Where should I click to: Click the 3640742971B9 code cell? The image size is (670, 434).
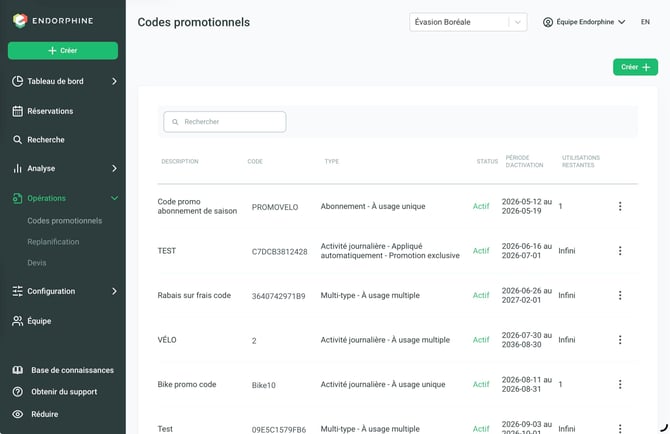click(x=279, y=296)
